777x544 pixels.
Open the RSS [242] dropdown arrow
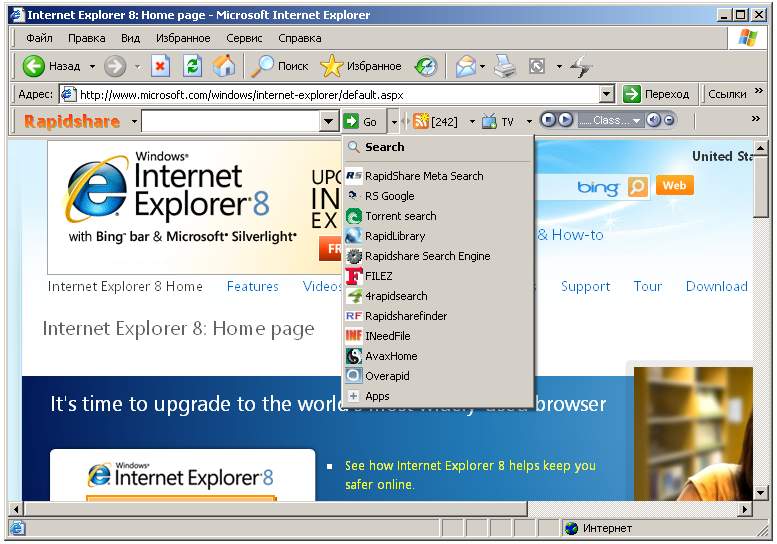(472, 121)
